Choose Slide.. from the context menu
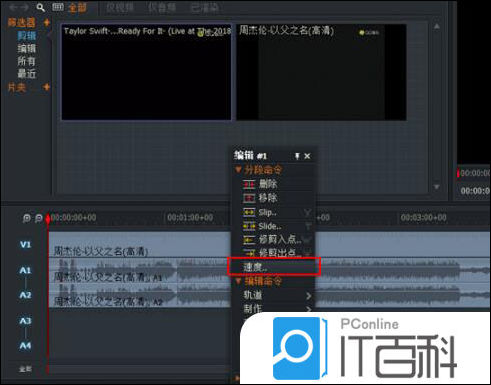 pyautogui.click(x=273, y=226)
